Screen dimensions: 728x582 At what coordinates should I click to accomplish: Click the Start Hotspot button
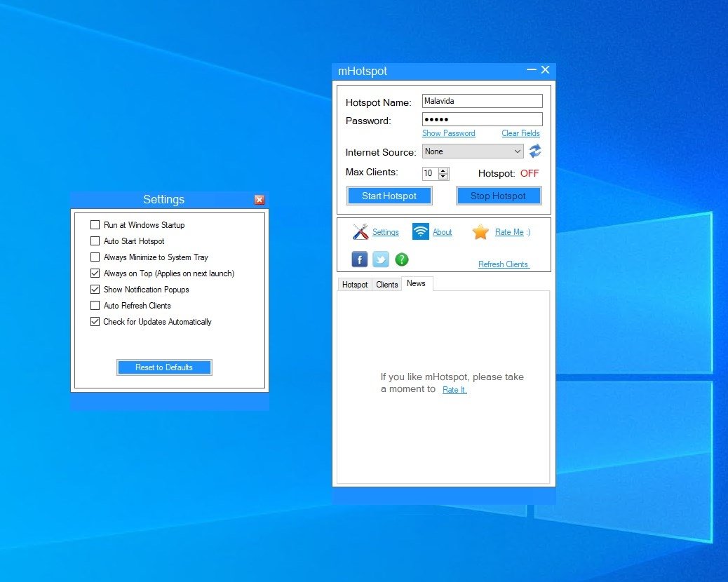[x=389, y=196]
